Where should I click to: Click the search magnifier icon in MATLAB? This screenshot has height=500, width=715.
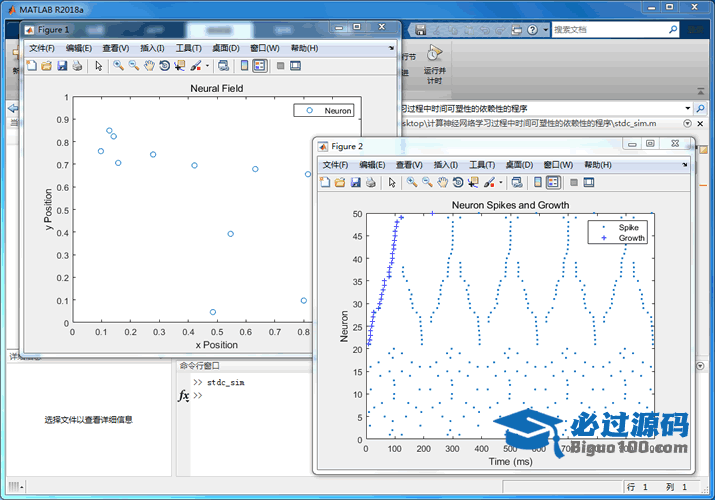[x=673, y=30]
